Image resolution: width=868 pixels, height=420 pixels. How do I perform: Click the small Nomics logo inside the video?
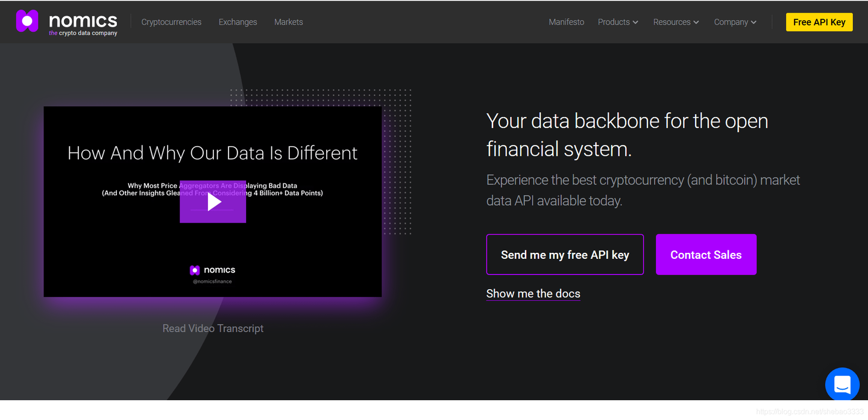tap(195, 270)
